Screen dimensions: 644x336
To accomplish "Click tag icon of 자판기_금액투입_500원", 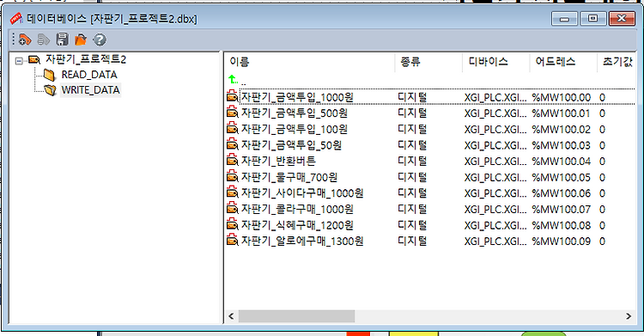I will [x=233, y=112].
